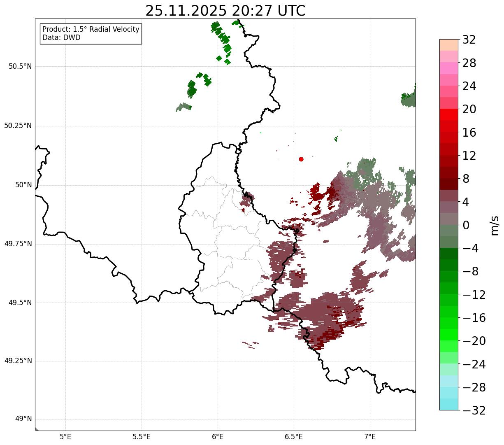Screen dimensions: 504x445
Task: Click the colorbar 16 tick label
Action: pyautogui.click(x=469, y=132)
